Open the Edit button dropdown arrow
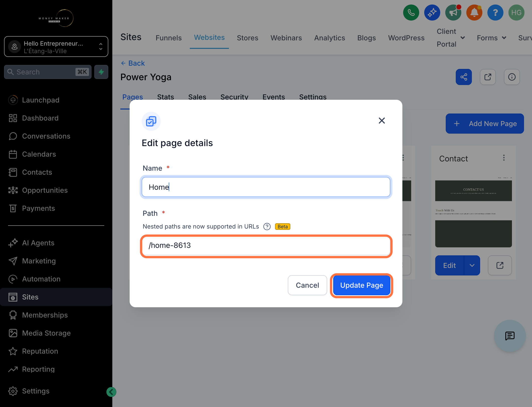 (472, 265)
